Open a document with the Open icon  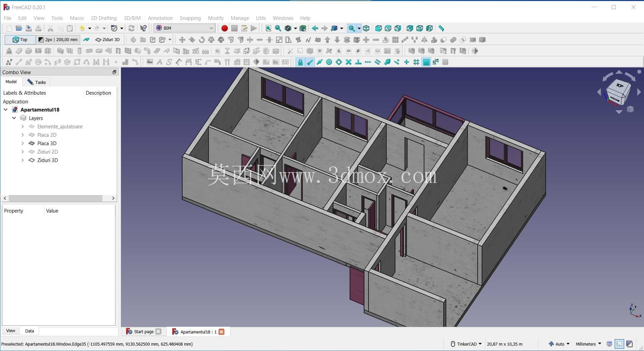[x=19, y=28]
